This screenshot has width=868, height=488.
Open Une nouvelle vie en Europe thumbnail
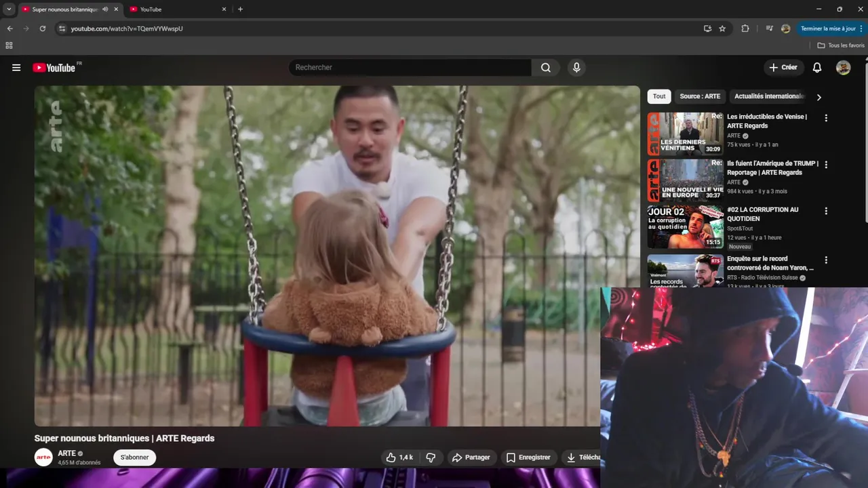pos(685,180)
